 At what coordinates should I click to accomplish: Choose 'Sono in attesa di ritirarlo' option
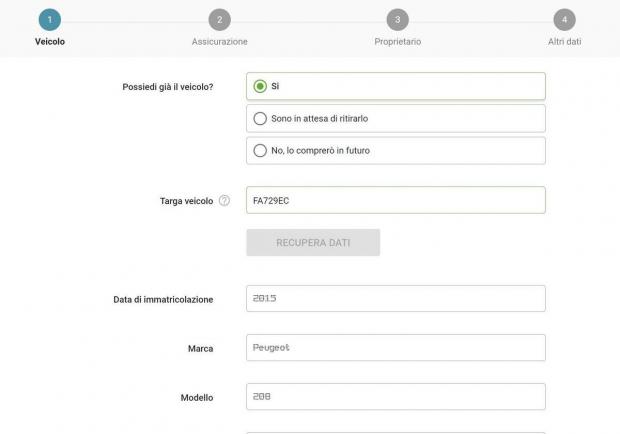260,118
